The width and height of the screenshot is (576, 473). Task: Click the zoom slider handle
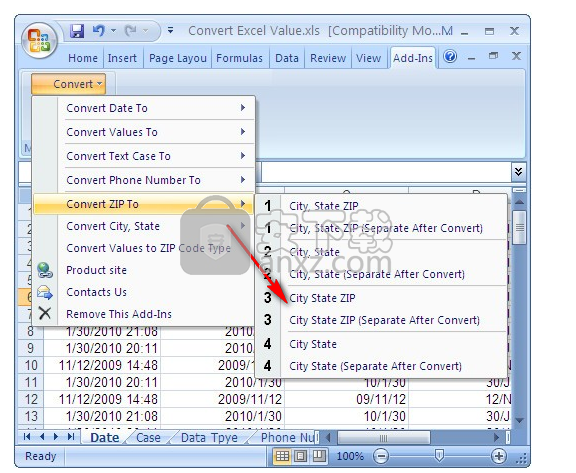pyautogui.click(x=439, y=456)
